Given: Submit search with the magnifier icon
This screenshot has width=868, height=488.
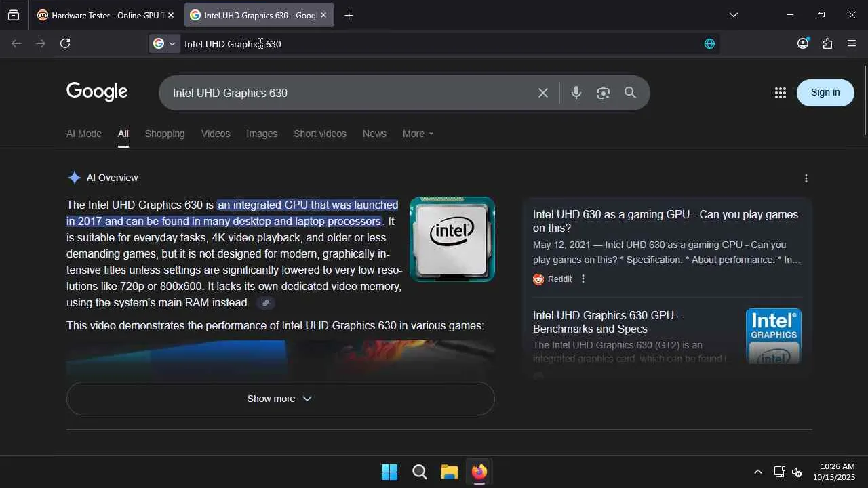Looking at the screenshot, I should (631, 93).
